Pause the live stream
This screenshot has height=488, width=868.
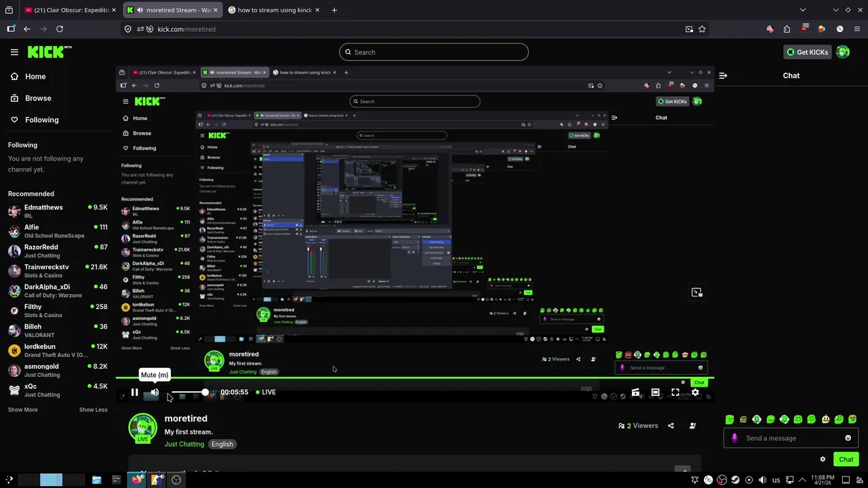click(x=134, y=392)
